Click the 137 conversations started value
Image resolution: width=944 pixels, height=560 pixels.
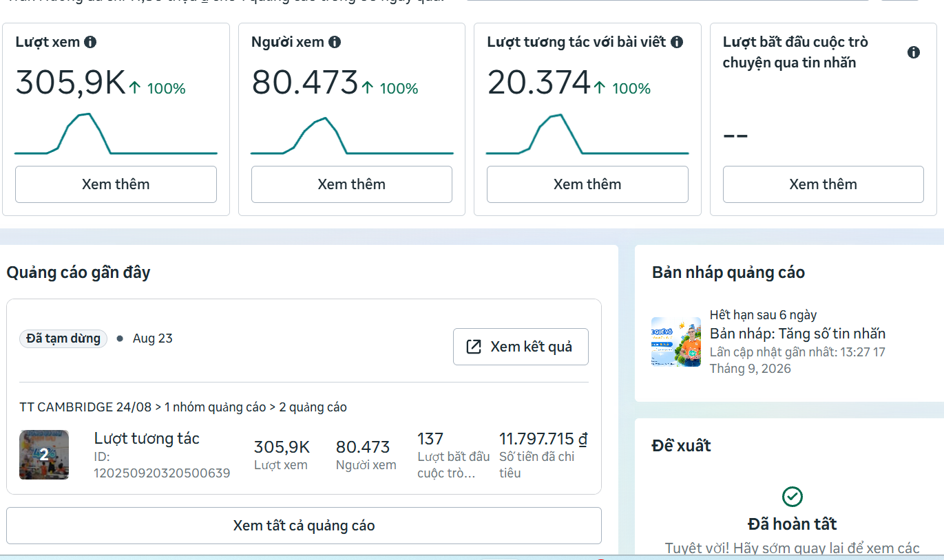(x=430, y=439)
